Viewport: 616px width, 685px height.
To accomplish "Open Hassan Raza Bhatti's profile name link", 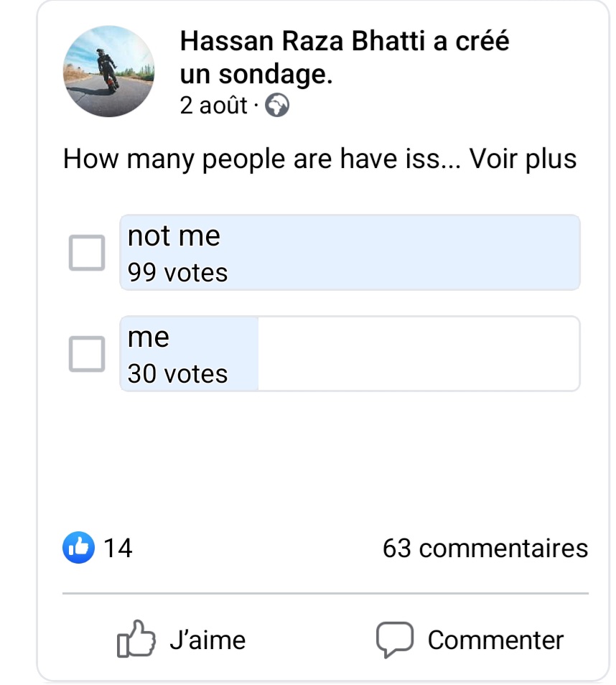I will point(302,41).
